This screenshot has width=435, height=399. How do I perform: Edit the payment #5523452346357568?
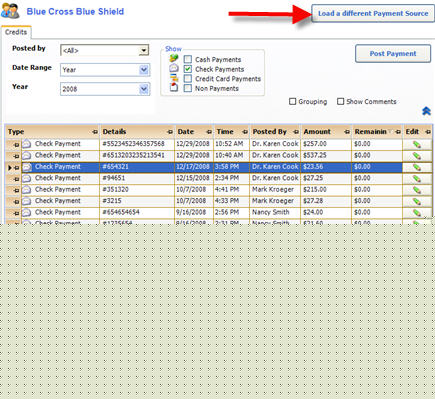(x=417, y=145)
